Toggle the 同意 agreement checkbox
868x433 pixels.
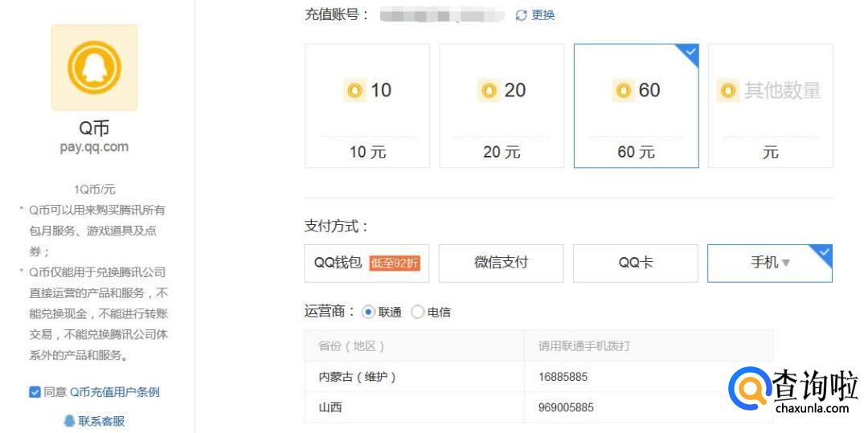pos(35,392)
